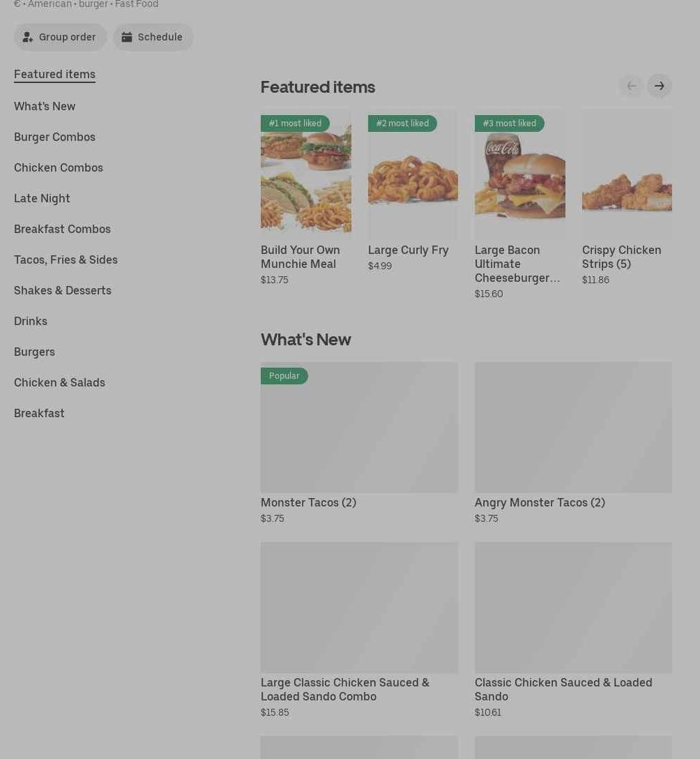Jump to the Drinks section
Viewport: 700px width, 759px height.
pos(31,321)
